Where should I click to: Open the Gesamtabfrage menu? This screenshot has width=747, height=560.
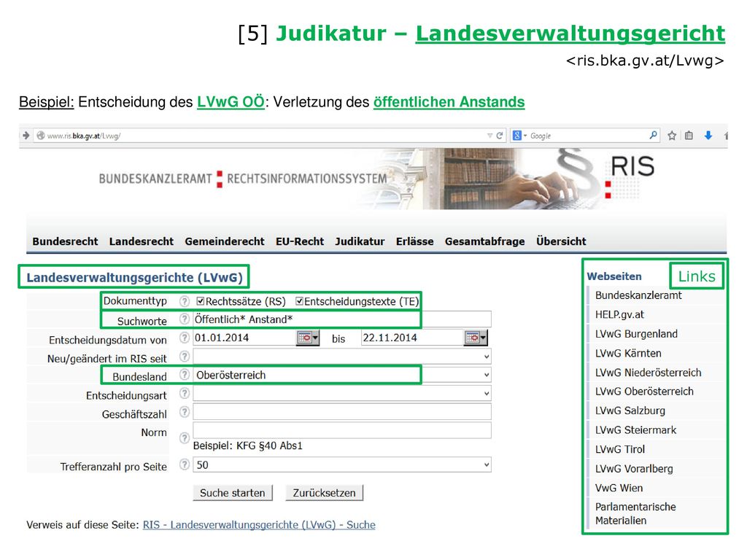[x=485, y=241]
